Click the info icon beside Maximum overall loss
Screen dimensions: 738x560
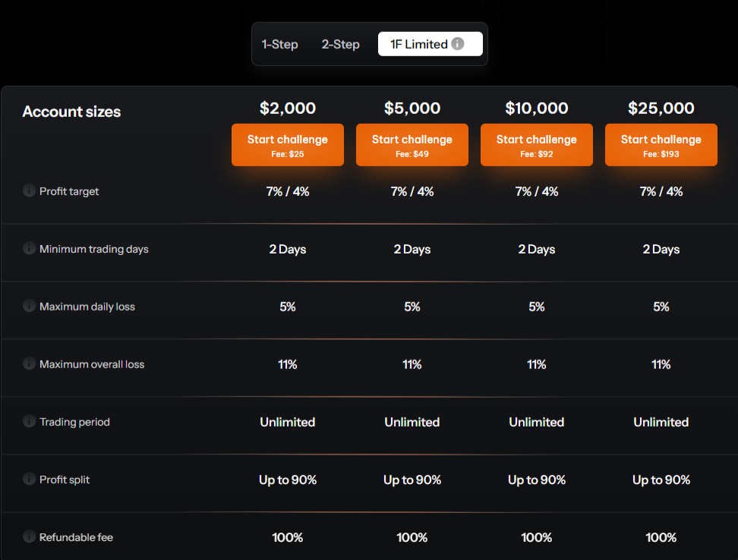click(x=28, y=364)
